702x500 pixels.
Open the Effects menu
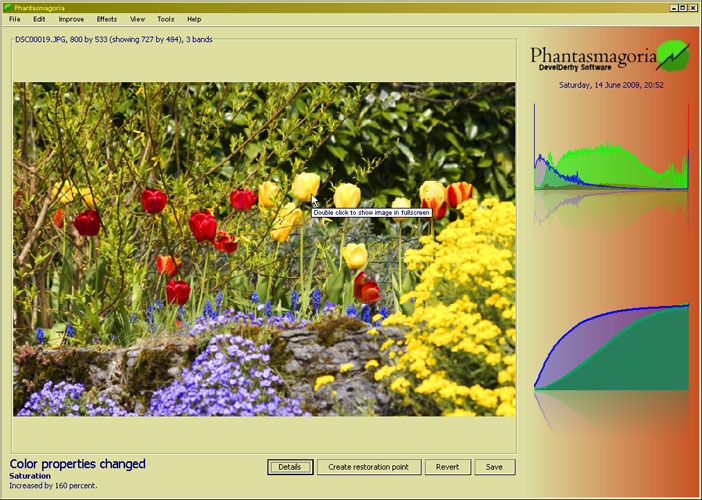pos(106,19)
